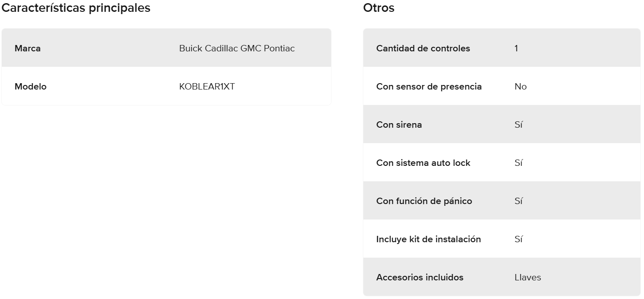Viewport: 644px width, 299px height.
Task: Click the "Accesorios incluidos" label
Action: point(420,277)
